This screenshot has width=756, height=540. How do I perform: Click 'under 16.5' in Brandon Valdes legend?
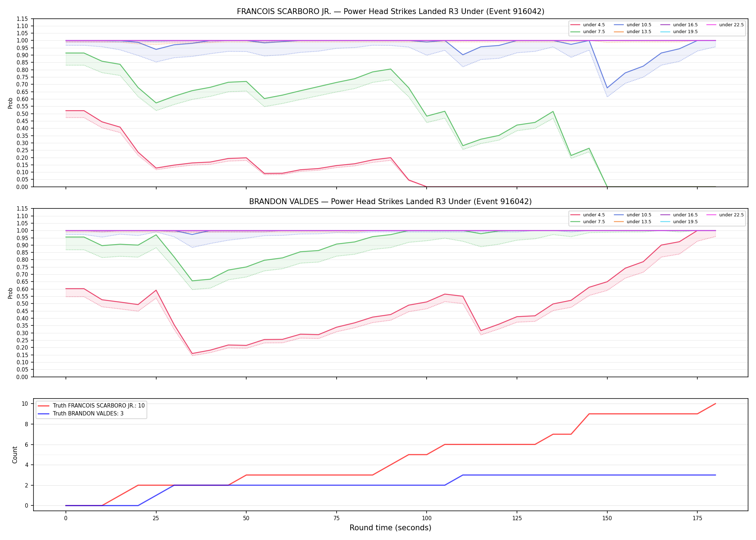[685, 215]
